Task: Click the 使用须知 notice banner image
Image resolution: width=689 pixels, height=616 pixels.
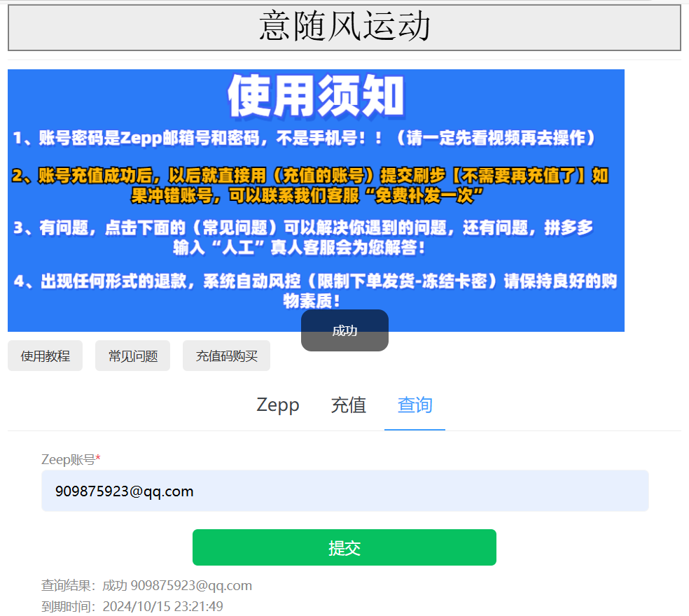Action: coord(316,200)
